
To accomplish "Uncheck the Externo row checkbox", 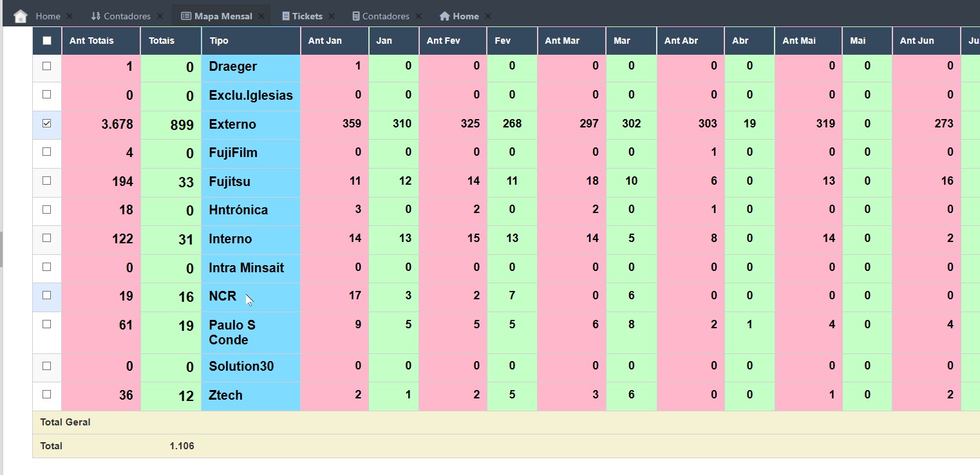I will point(47,124).
